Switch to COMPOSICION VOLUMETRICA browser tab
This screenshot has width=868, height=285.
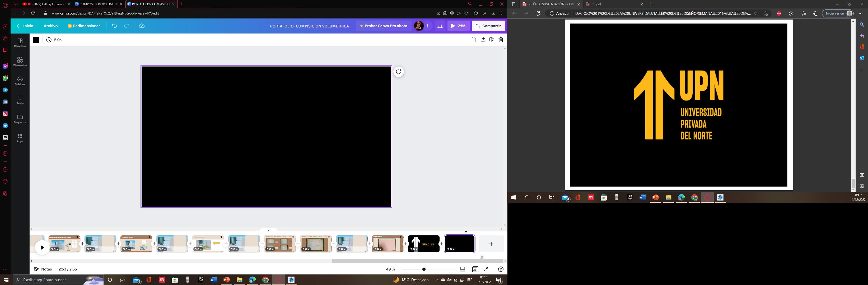click(96, 4)
